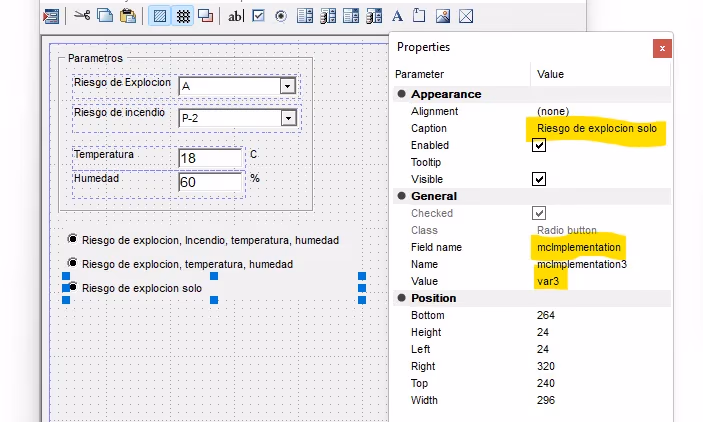Screen dimensions: 703x422
Task: Select the group box control tool
Action: pos(419,16)
